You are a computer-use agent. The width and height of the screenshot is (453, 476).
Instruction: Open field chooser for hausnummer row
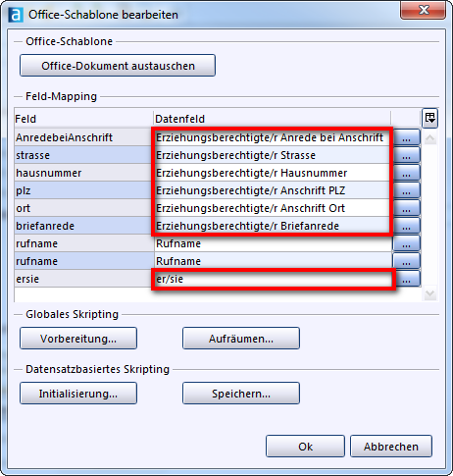coord(406,173)
